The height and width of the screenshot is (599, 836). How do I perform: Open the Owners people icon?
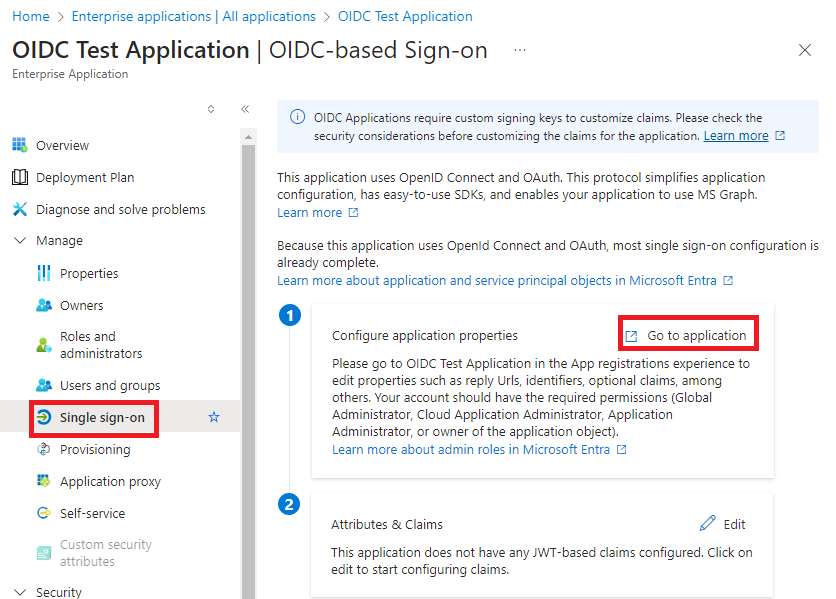click(44, 305)
